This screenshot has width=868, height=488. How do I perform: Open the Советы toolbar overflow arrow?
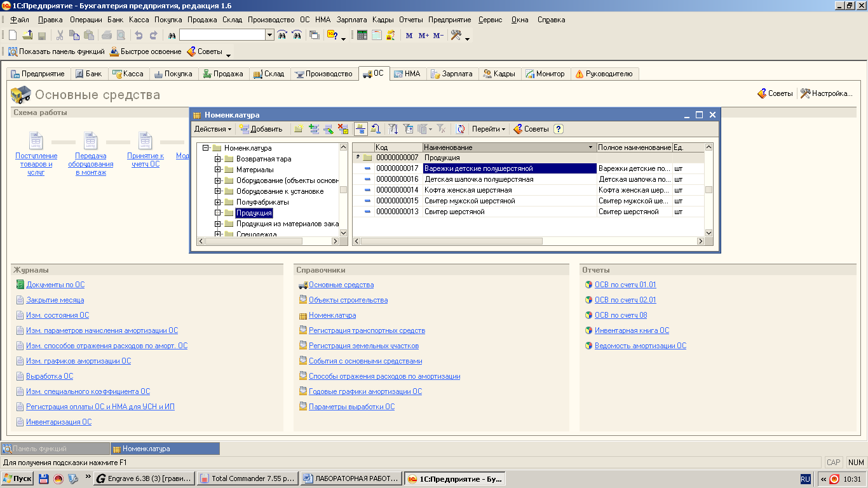pos(229,54)
